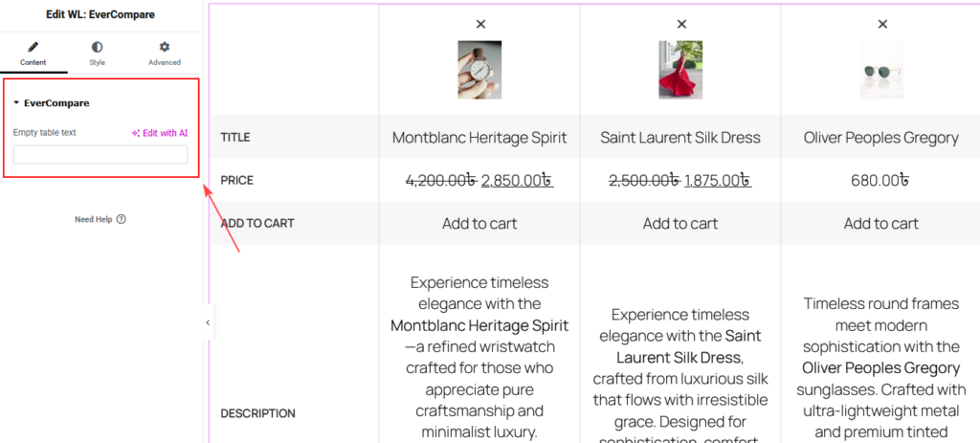Add Saint Laurent Silk Dress to cart
The image size is (980, 443).
(x=680, y=223)
